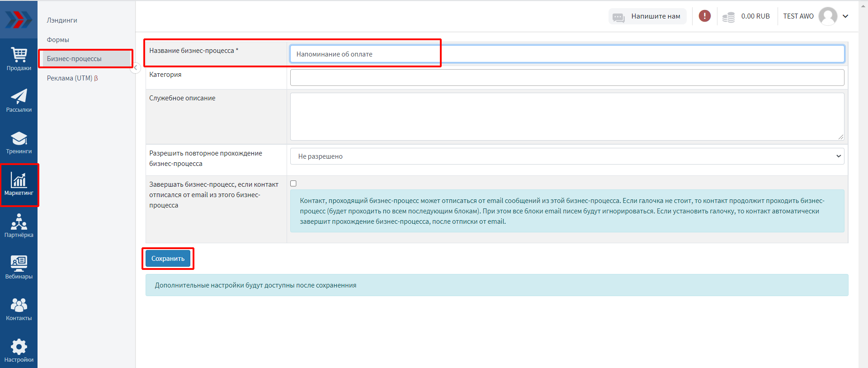The height and width of the screenshot is (368, 868).
Task: Enable finishing process on email unsubscribe checkbox
Action: coord(293,184)
